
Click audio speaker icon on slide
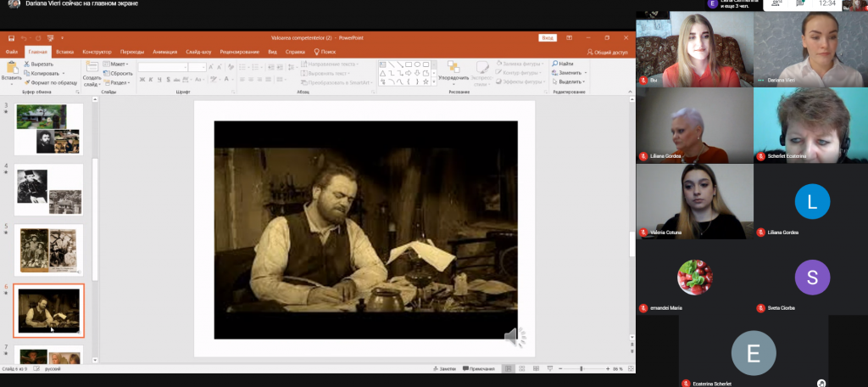click(x=515, y=337)
